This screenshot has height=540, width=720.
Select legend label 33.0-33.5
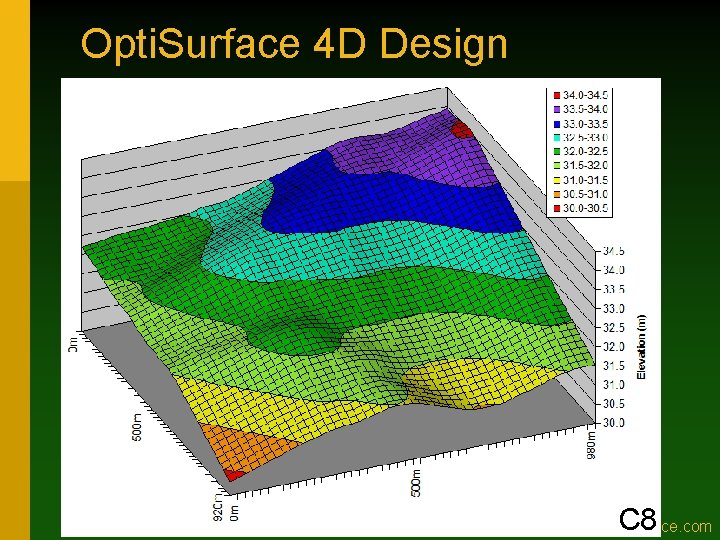coord(585,124)
